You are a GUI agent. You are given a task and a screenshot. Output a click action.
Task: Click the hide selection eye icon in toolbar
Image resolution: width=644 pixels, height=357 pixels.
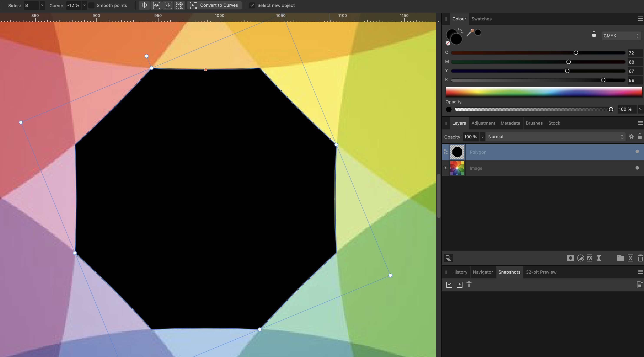pyautogui.click(x=156, y=5)
